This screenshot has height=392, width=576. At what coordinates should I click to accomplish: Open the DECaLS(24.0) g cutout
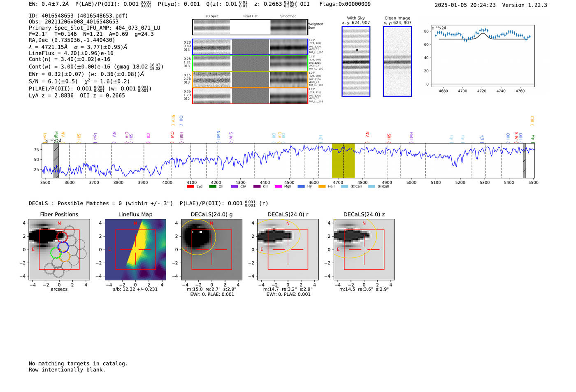pos(212,249)
